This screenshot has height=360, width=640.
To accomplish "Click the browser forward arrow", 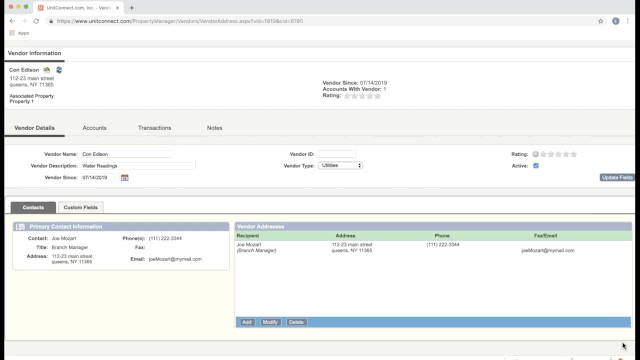I will (24, 21).
